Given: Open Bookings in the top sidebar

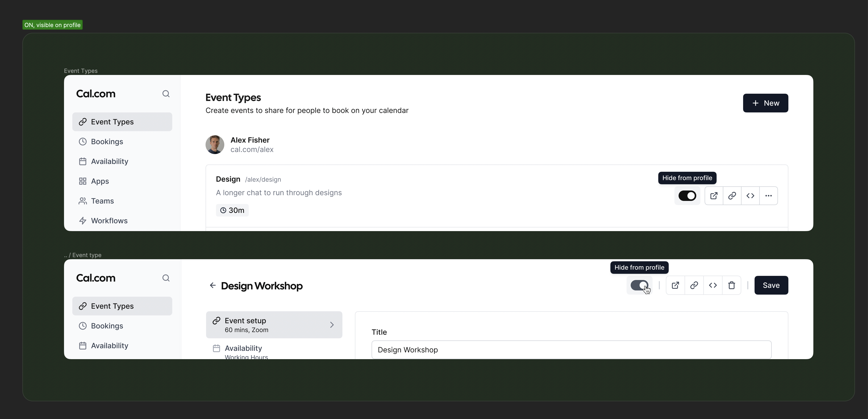Looking at the screenshot, I should 107,142.
